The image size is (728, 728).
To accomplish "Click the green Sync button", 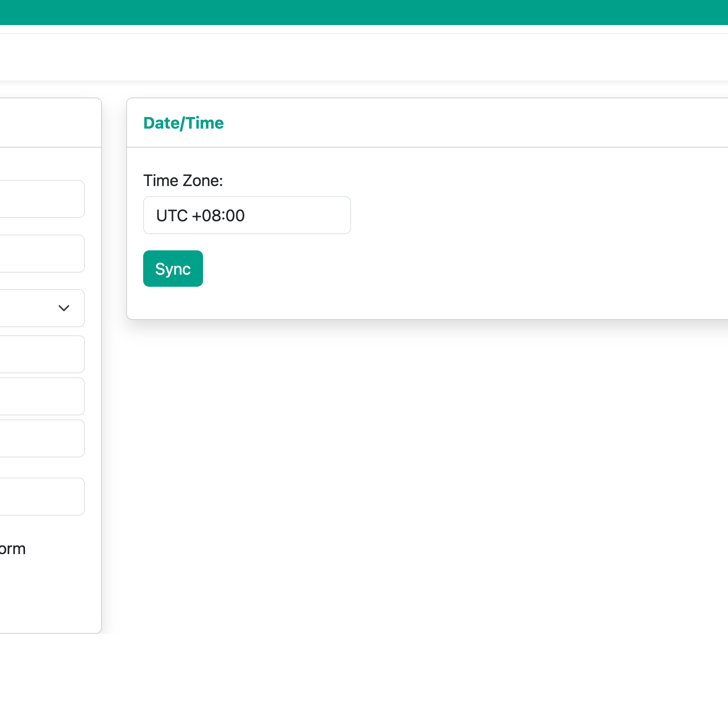I will [173, 269].
